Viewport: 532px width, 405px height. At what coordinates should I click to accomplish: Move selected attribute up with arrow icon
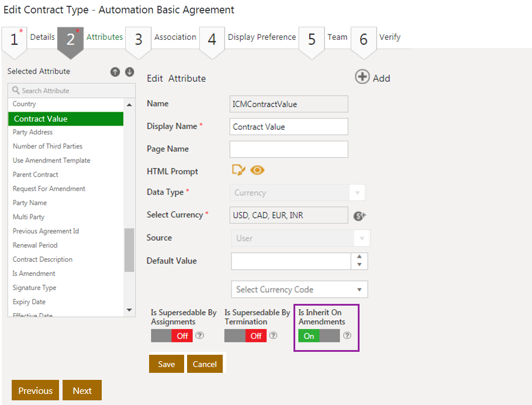pyautogui.click(x=115, y=72)
